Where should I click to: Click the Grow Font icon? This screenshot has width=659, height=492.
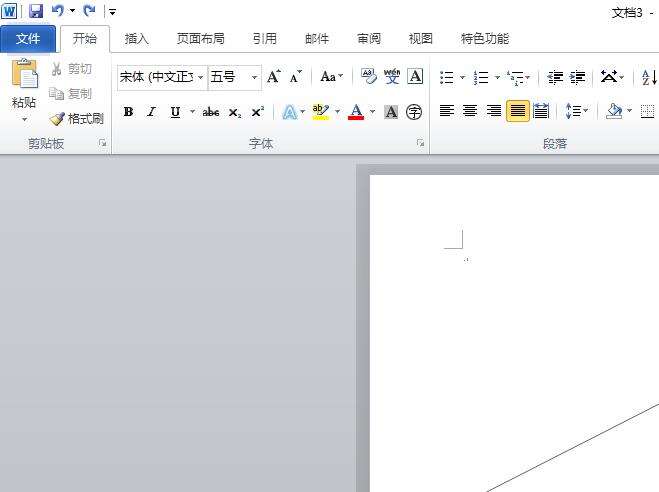point(273,77)
